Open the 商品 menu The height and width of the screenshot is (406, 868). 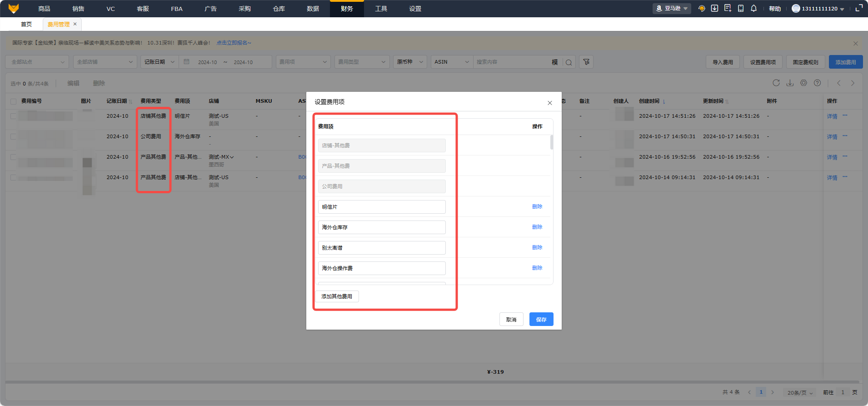[44, 9]
